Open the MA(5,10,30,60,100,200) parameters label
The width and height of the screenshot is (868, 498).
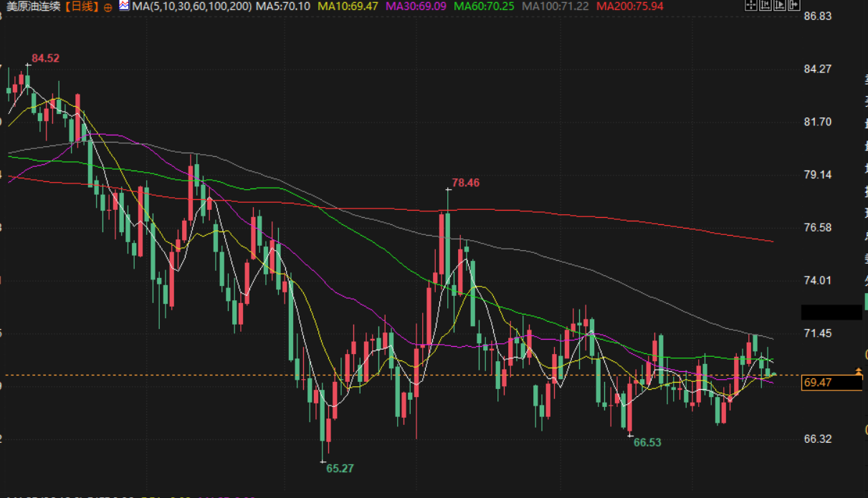click(191, 6)
